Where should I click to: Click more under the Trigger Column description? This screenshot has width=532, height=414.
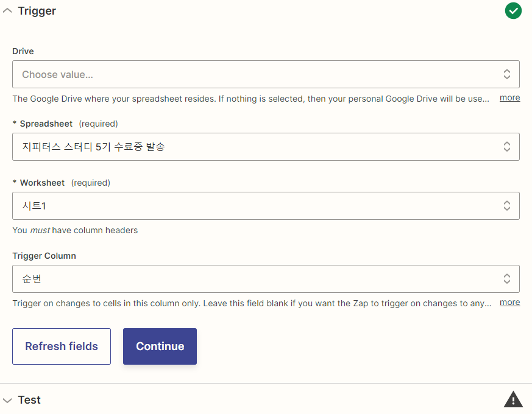click(509, 302)
